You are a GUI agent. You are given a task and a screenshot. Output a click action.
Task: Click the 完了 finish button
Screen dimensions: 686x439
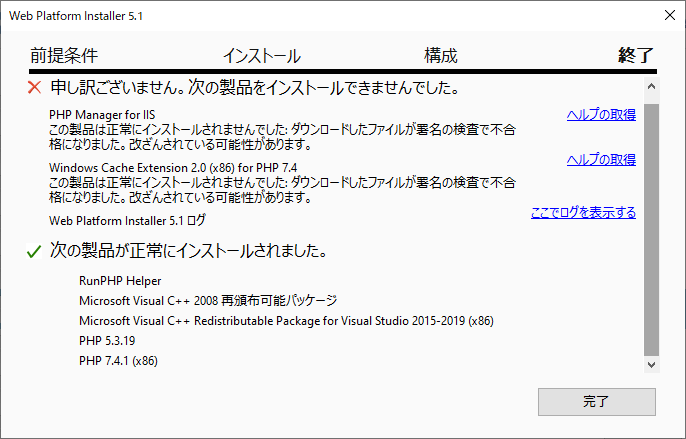(x=596, y=401)
